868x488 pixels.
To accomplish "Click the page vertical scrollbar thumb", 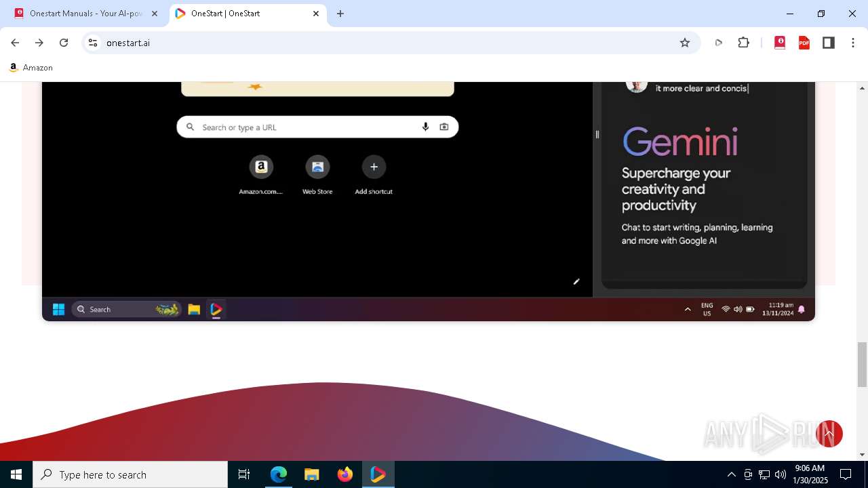I will (x=862, y=365).
